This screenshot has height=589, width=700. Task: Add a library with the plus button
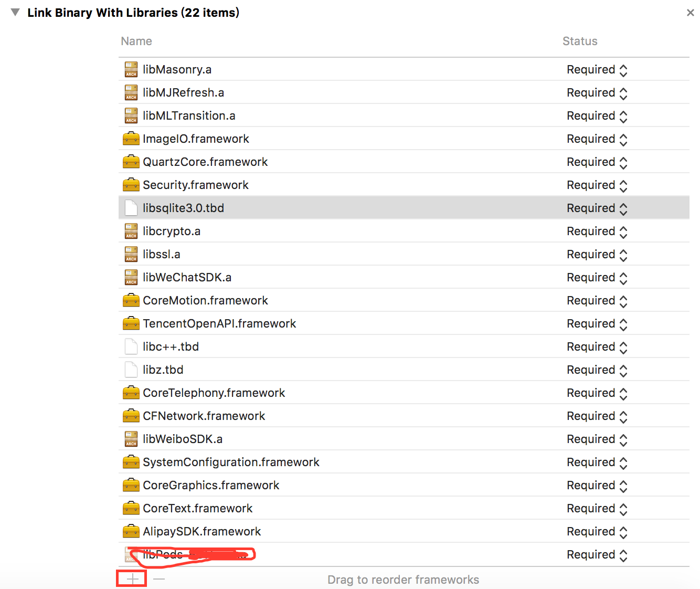tap(133, 579)
